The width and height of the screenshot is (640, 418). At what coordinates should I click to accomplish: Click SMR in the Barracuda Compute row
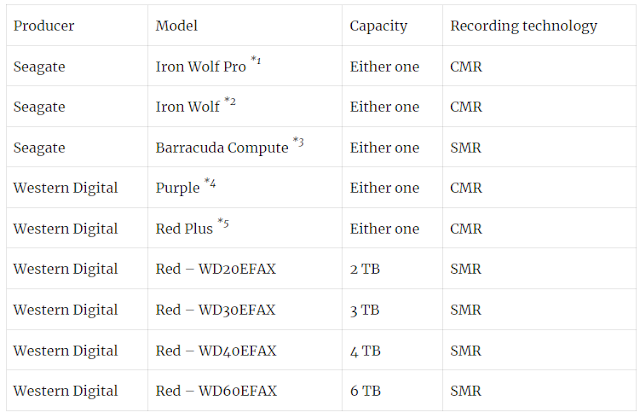466,148
